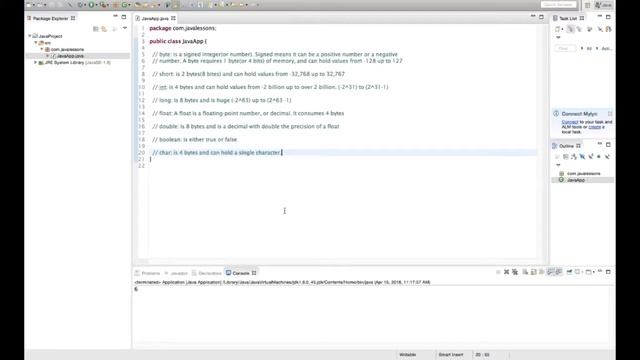Toggle show console when standard error changes

tap(558, 272)
